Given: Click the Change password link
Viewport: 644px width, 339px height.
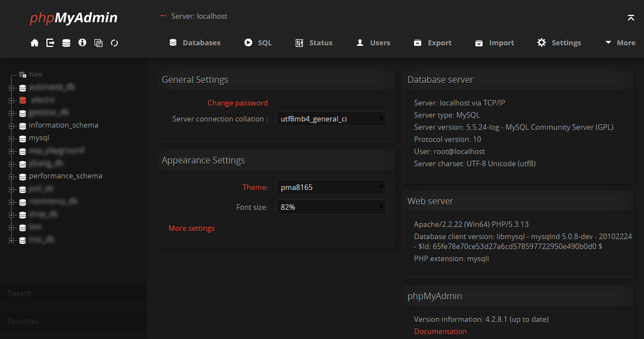Looking at the screenshot, I should (x=237, y=103).
